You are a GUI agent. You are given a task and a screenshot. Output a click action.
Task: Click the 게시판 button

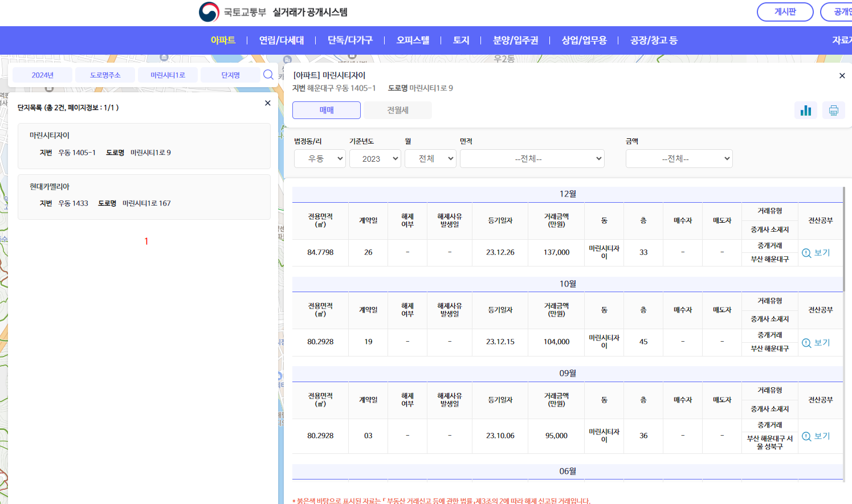pos(785,12)
